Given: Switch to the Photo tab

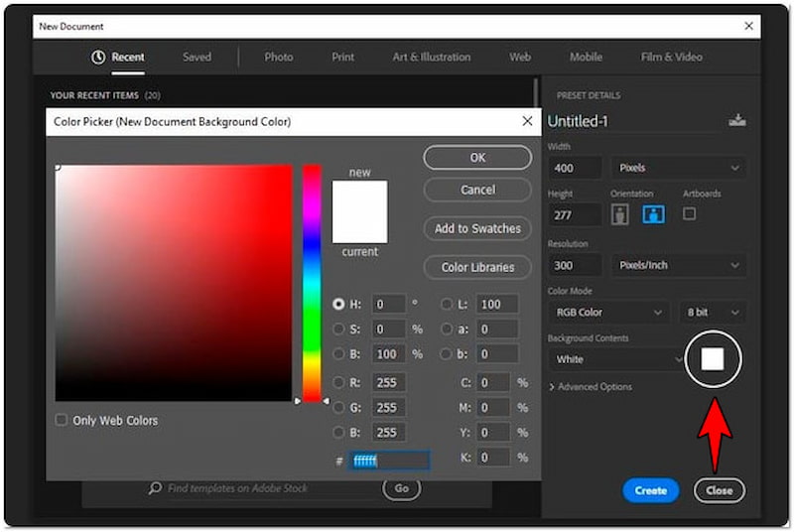Looking at the screenshot, I should (278, 57).
